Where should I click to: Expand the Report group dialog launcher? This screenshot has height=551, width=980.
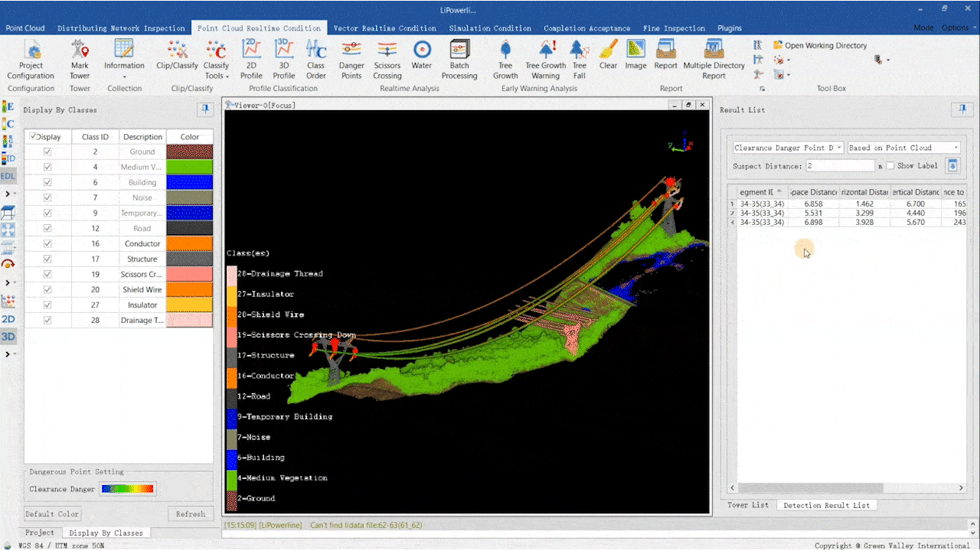[762, 89]
